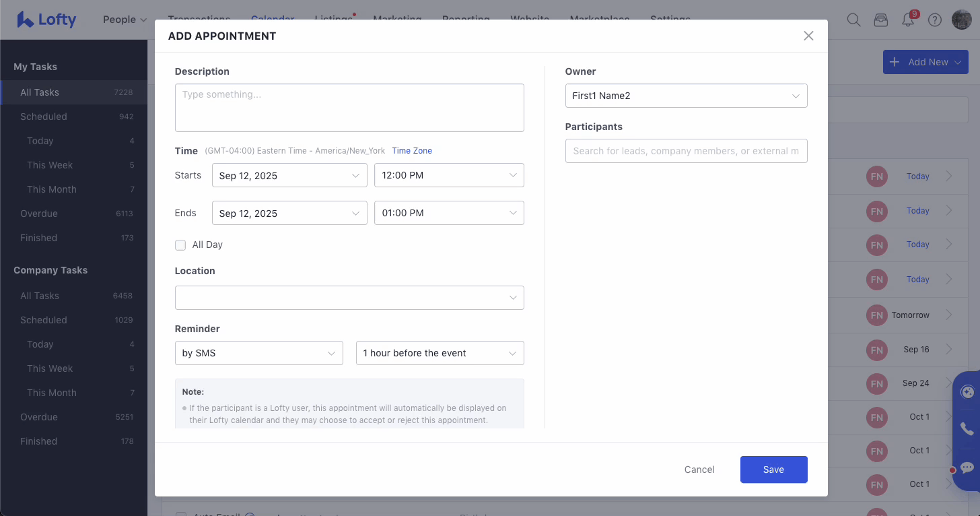Open the search magnifier icon

click(x=853, y=20)
